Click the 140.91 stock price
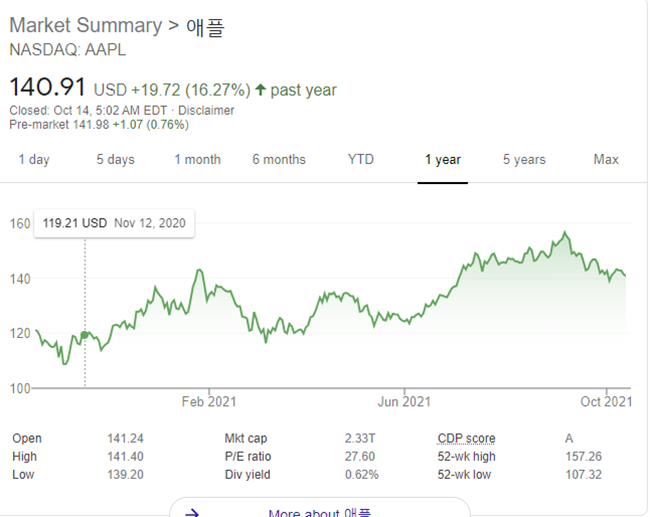 (47, 87)
